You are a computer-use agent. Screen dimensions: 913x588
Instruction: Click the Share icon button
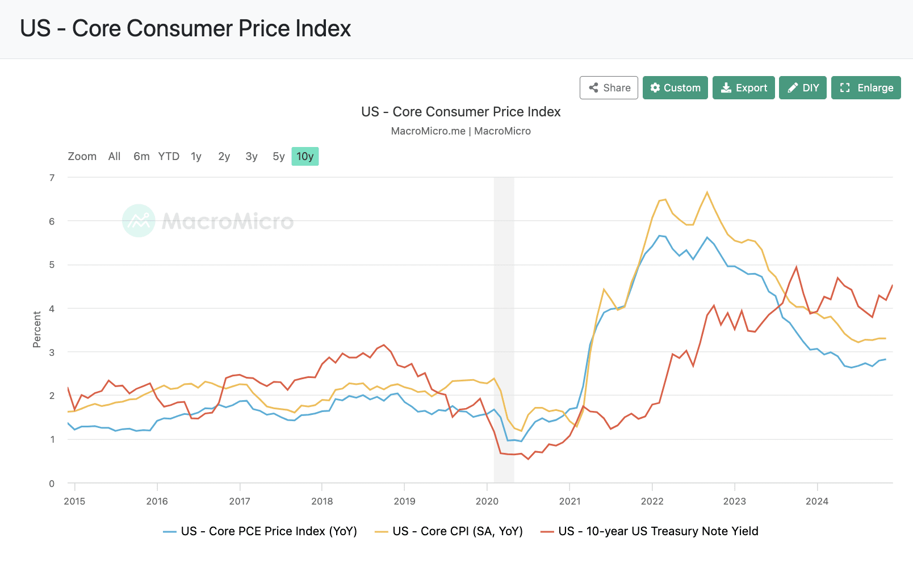(593, 88)
